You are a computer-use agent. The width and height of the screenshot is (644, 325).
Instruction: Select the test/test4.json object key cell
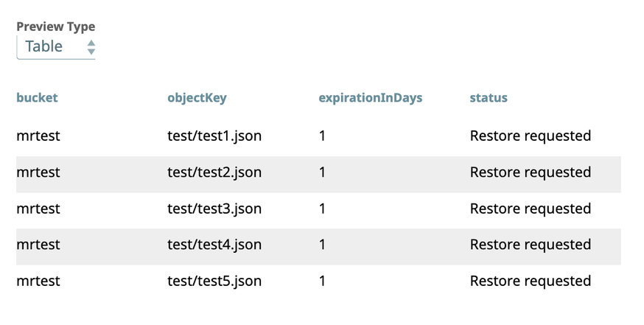[214, 245]
